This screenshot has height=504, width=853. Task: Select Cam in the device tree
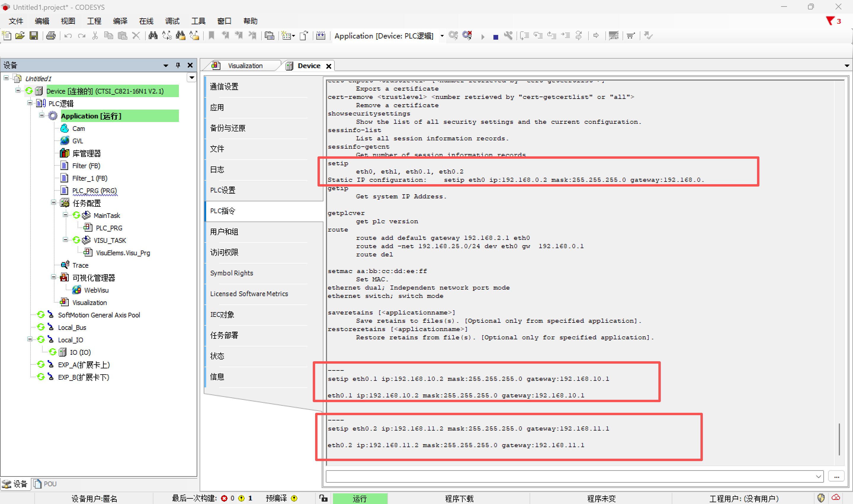coord(78,129)
